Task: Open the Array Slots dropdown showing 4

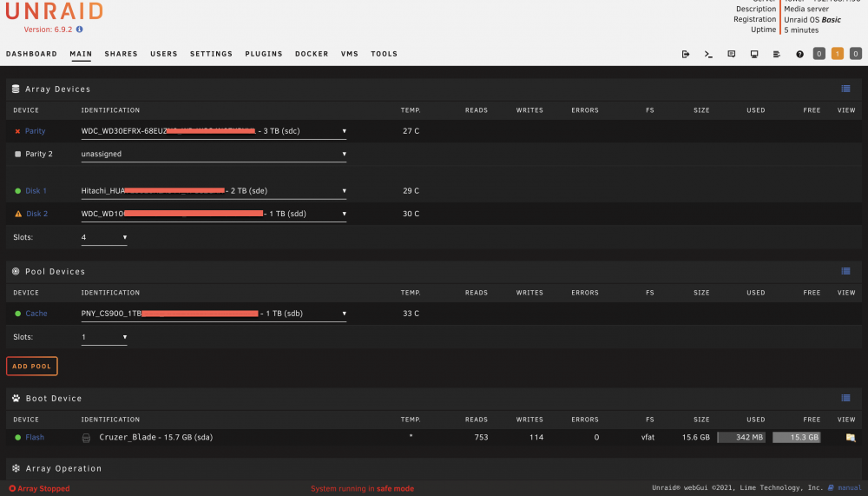Action: coord(104,237)
